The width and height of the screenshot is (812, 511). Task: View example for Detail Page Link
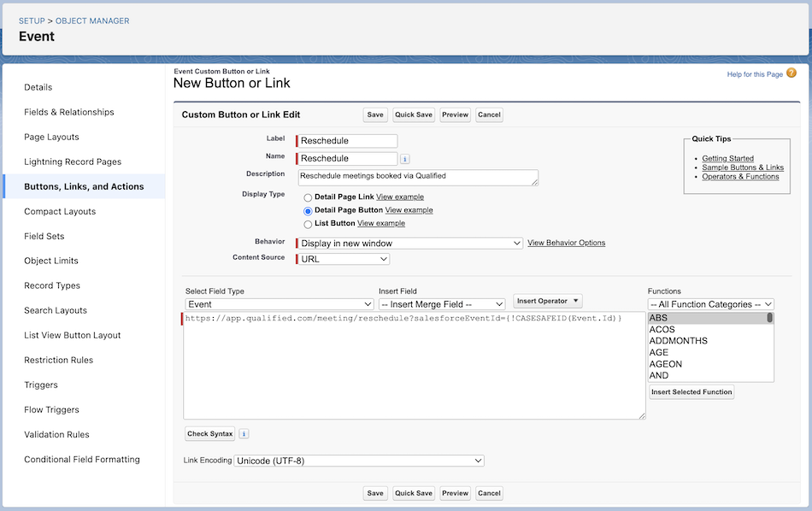point(400,197)
